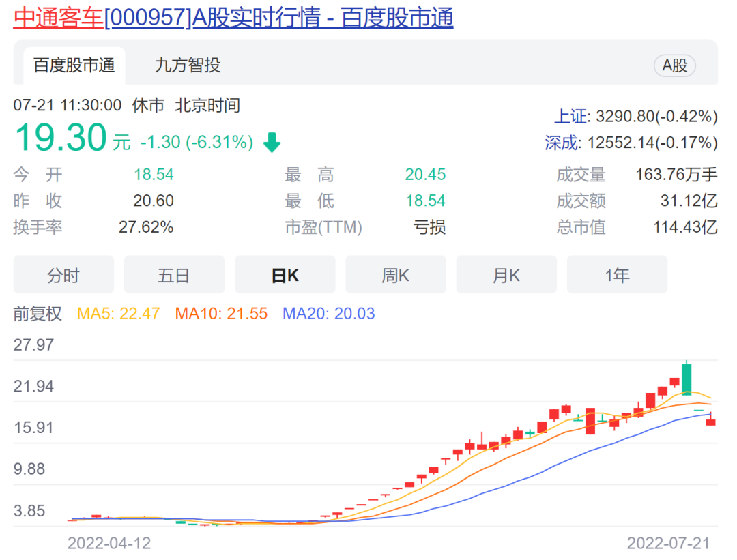Select the 日K candlestick view

[x=285, y=274]
